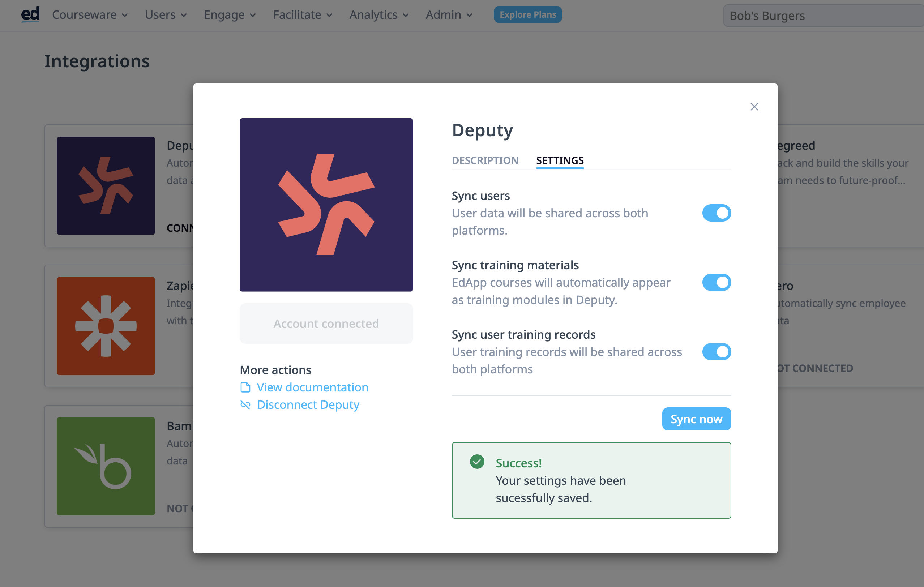924x587 pixels.
Task: Click the ed logo in the navbar
Action: 30,14
